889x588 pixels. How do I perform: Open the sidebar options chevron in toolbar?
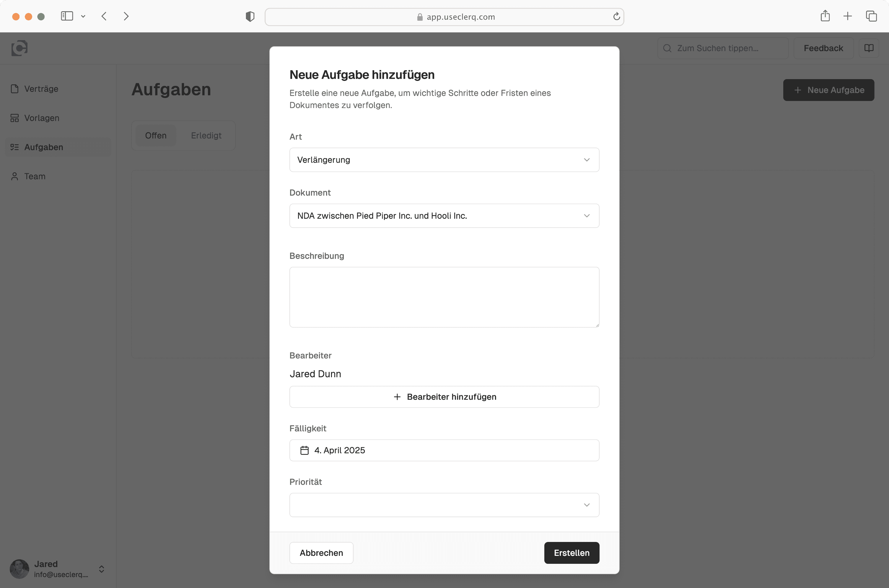pyautogui.click(x=83, y=17)
